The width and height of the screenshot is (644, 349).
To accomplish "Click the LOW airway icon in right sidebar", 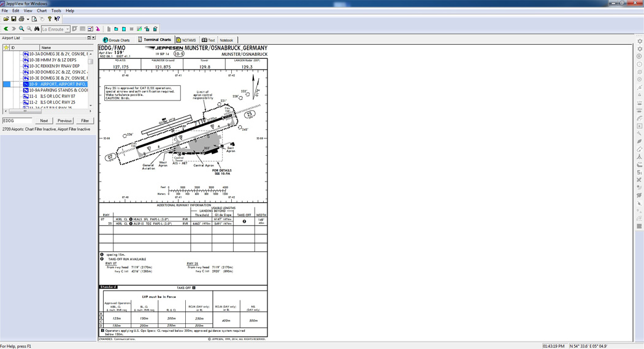I will (x=640, y=103).
